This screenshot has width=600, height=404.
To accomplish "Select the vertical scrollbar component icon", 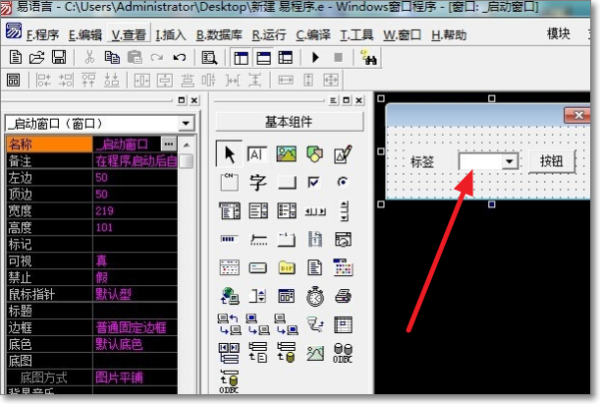I will pos(344,211).
